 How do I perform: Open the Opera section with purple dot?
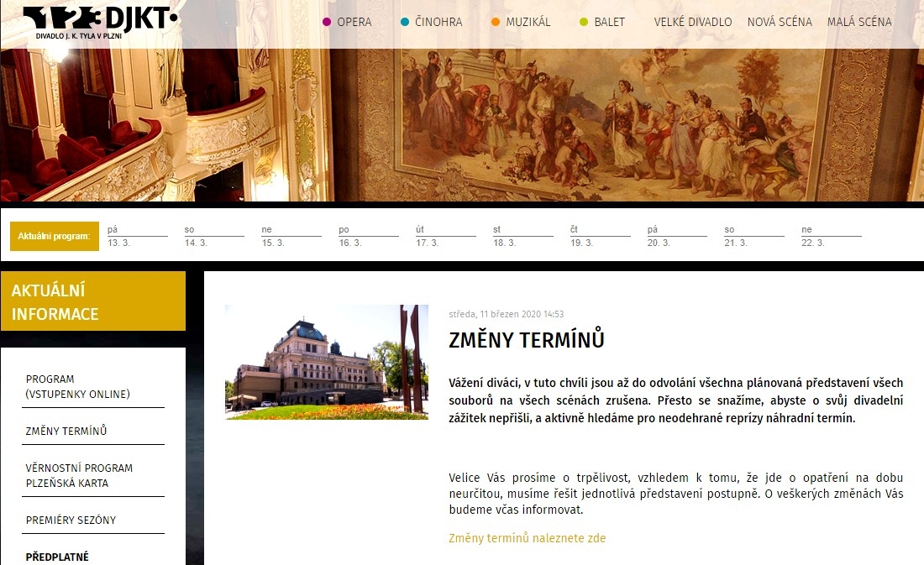[347, 23]
